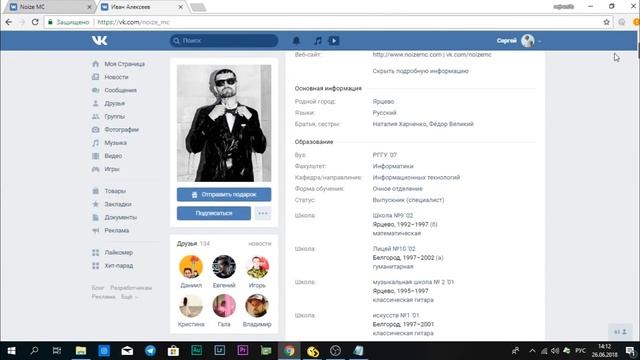This screenshot has height=360, width=640.
Task: Open friend Евгений's avatar
Action: point(224,267)
